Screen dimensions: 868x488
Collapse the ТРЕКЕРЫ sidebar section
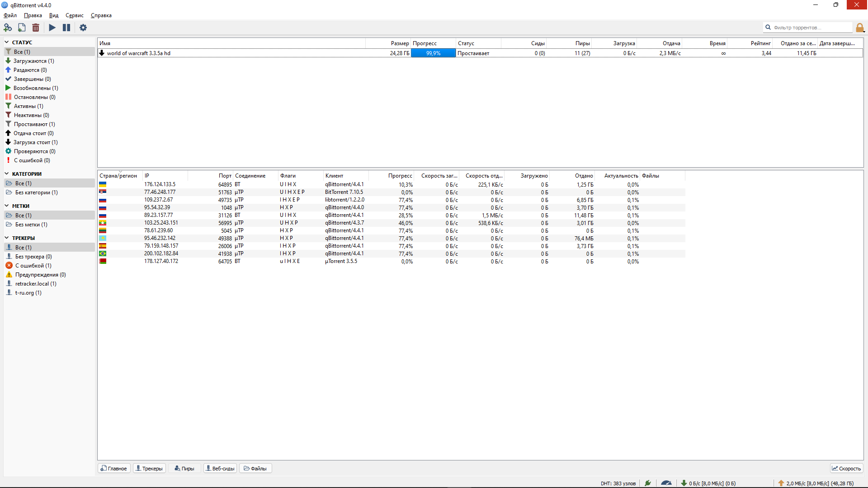[x=7, y=238]
